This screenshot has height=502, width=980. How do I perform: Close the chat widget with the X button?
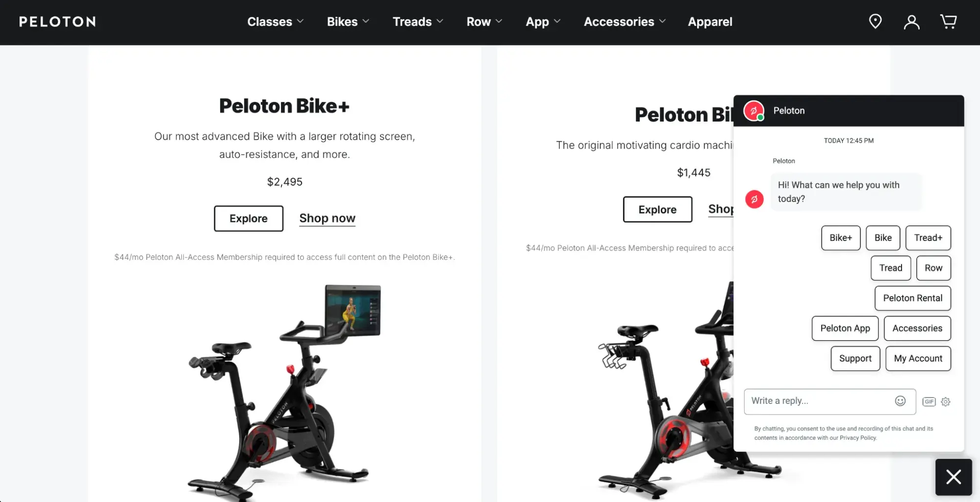[x=953, y=477]
